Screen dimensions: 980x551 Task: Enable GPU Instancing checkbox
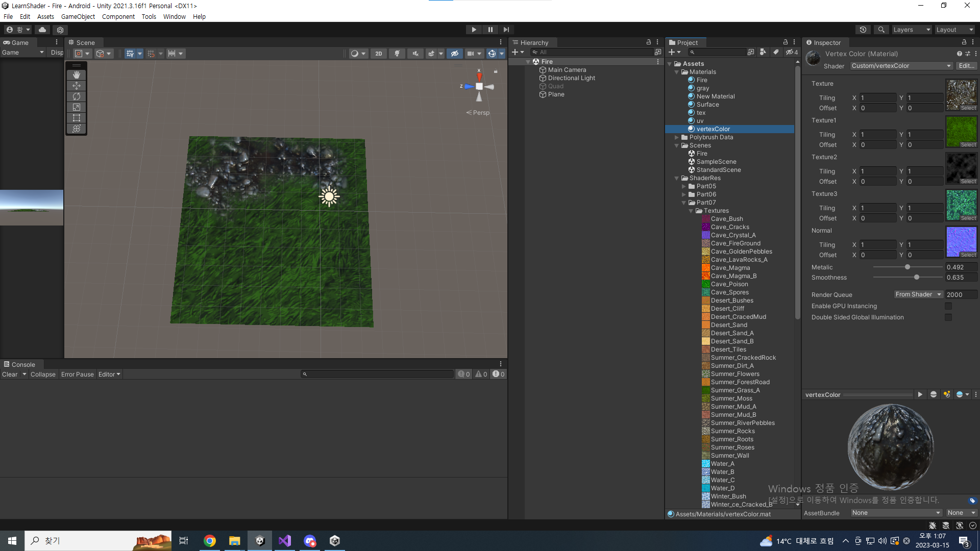click(x=948, y=306)
